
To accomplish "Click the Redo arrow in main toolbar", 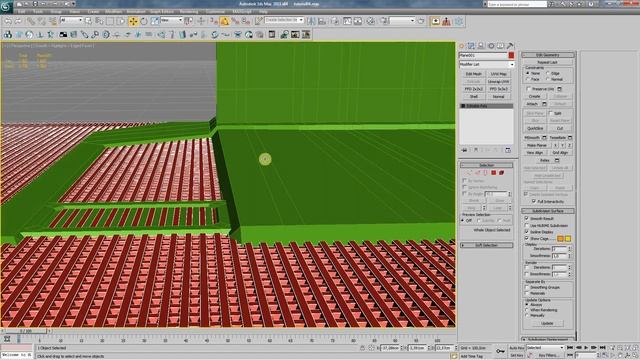I will (18, 21).
